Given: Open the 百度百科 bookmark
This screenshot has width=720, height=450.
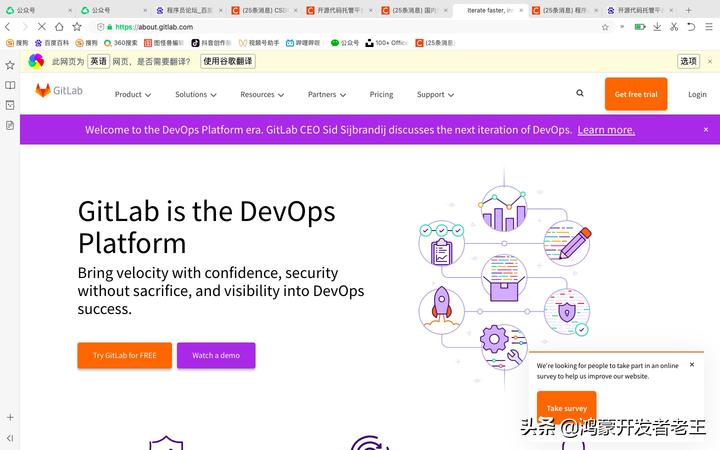Looking at the screenshot, I should [52, 43].
